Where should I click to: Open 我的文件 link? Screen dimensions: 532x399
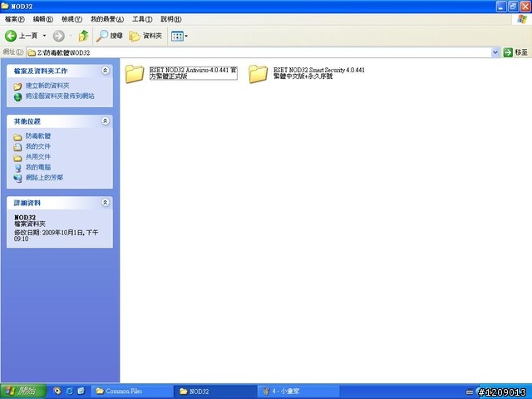38,146
